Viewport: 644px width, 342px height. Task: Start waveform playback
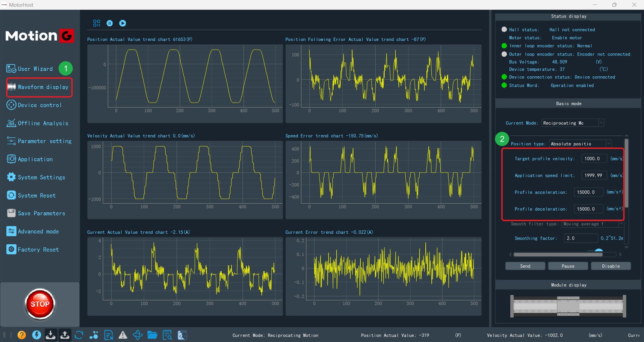coord(122,23)
